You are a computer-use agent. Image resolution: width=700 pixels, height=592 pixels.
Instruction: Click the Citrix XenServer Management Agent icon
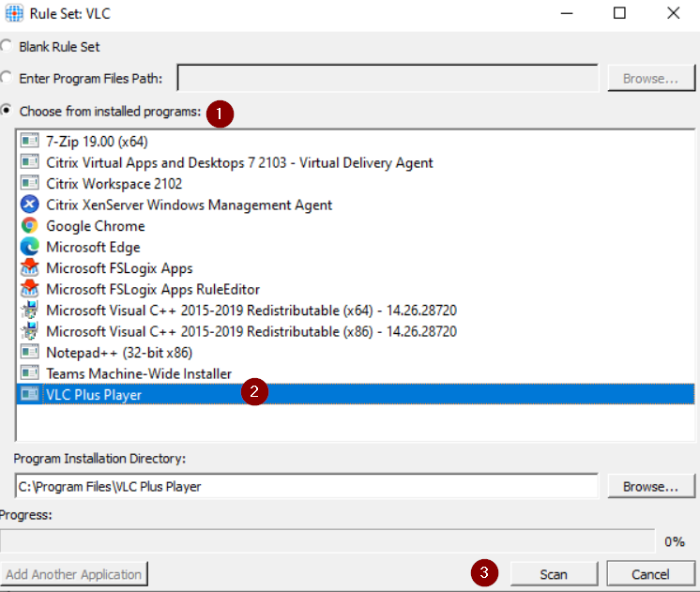(29, 205)
